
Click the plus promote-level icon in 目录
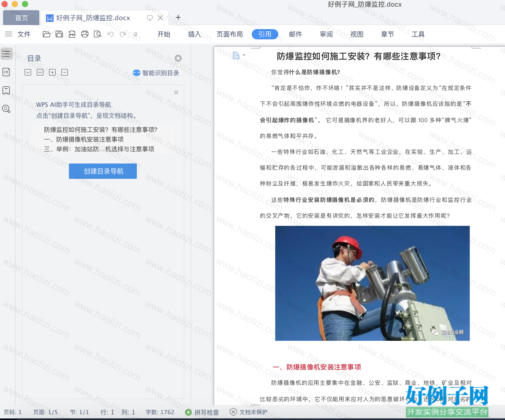[x=52, y=72]
